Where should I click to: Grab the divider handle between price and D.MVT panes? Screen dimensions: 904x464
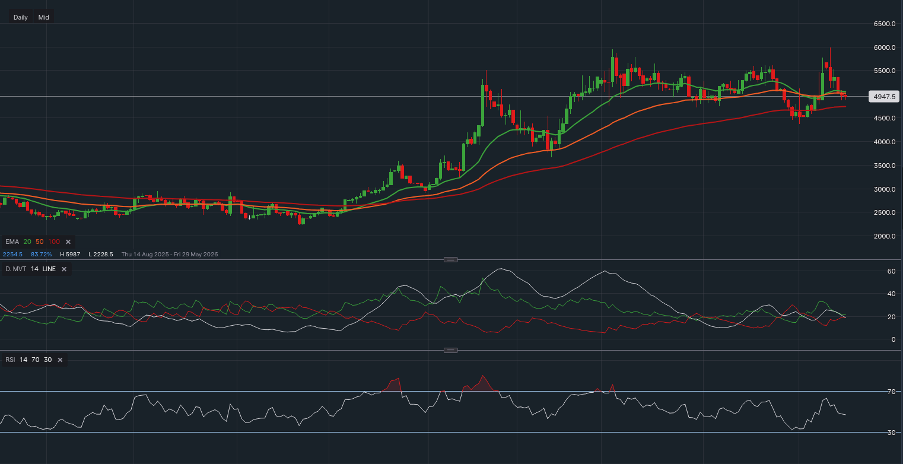tap(451, 260)
